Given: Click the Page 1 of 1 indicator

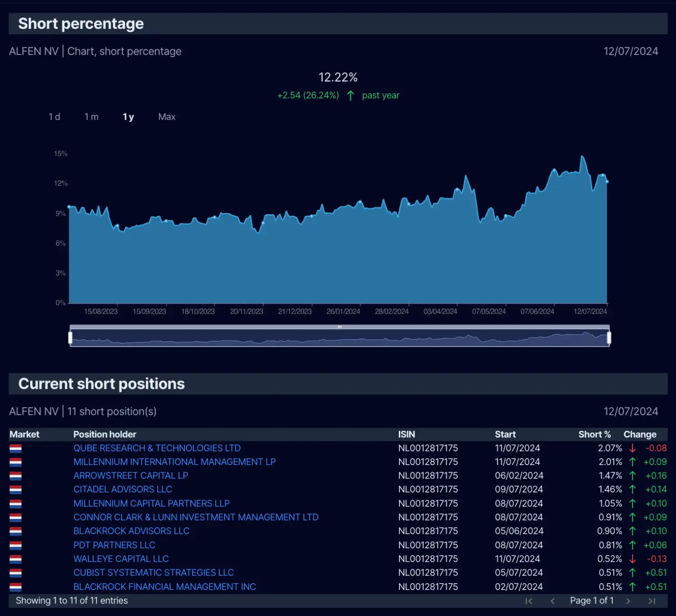Looking at the screenshot, I should click(x=592, y=601).
